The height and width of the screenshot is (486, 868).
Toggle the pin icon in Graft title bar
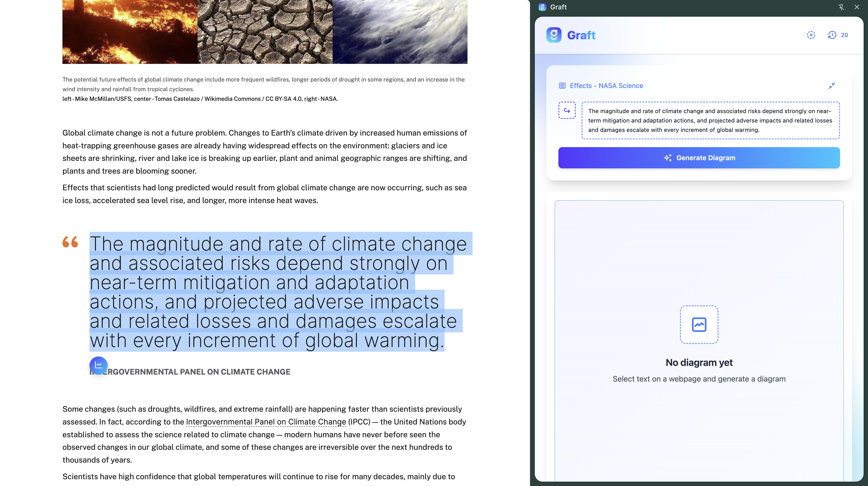tap(841, 7)
